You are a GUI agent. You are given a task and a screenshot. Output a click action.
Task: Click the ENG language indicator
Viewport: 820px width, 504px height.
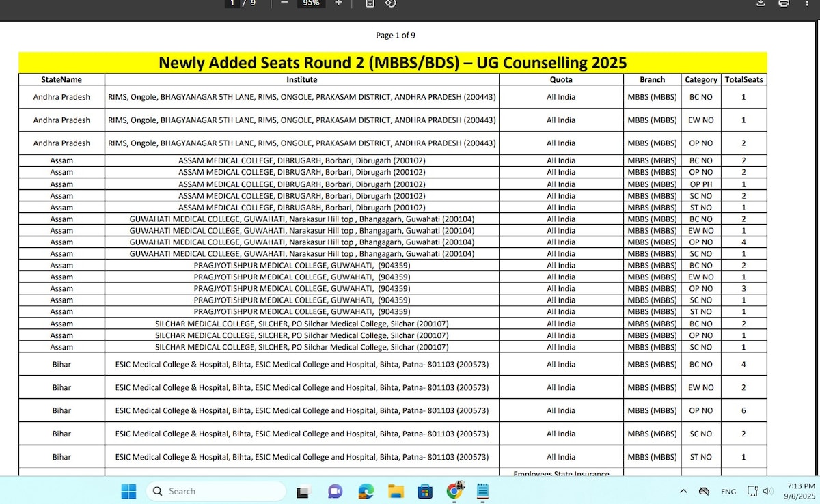[x=728, y=492]
